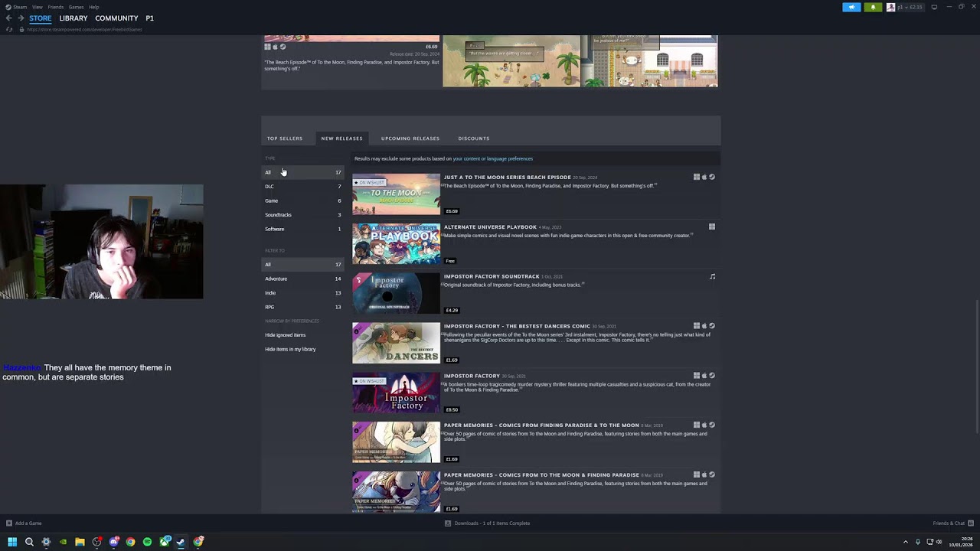Open the View menu
This screenshot has height=551, width=980.
38,7
